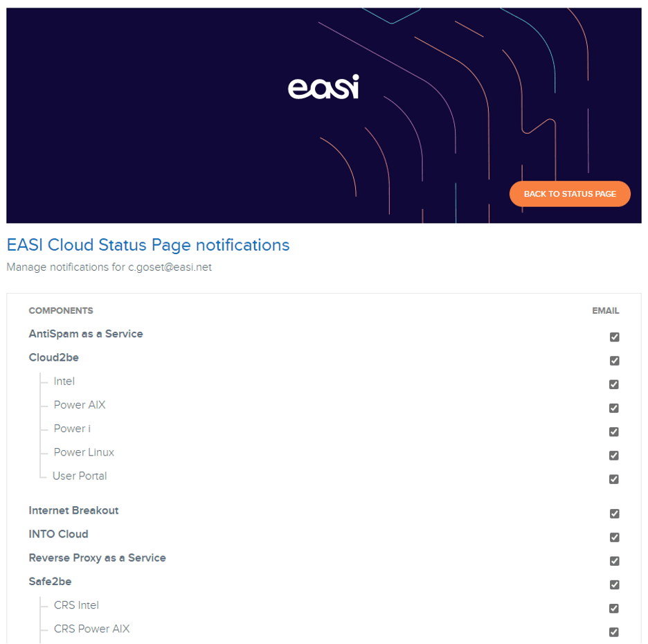Click the easi logo
This screenshot has height=644, width=648.
point(323,87)
